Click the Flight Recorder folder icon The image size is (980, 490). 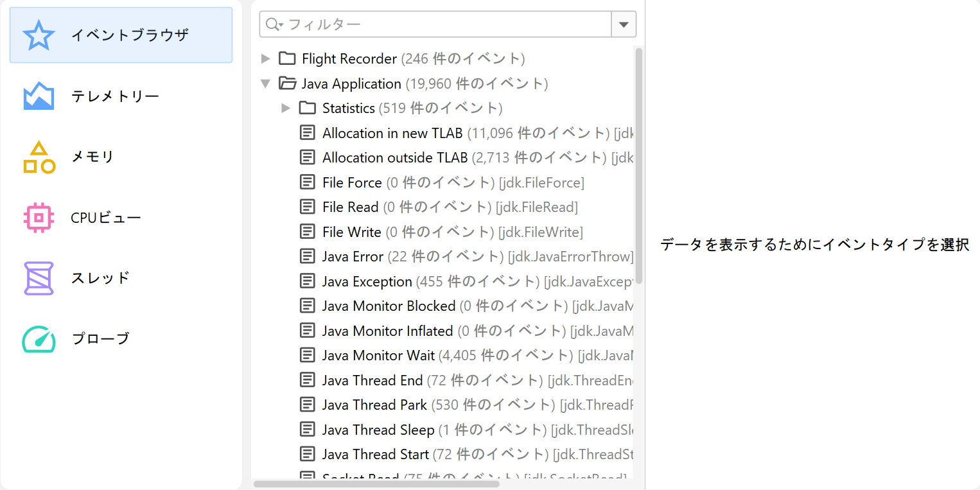click(287, 58)
